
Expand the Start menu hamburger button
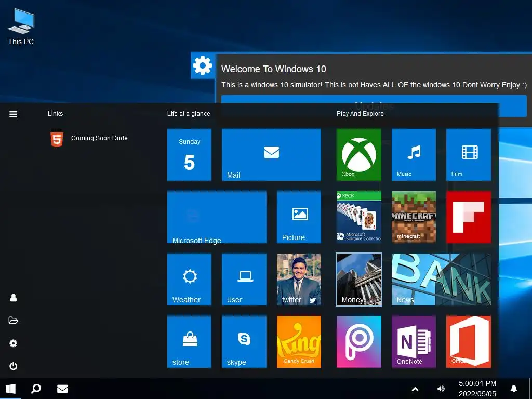[13, 114]
